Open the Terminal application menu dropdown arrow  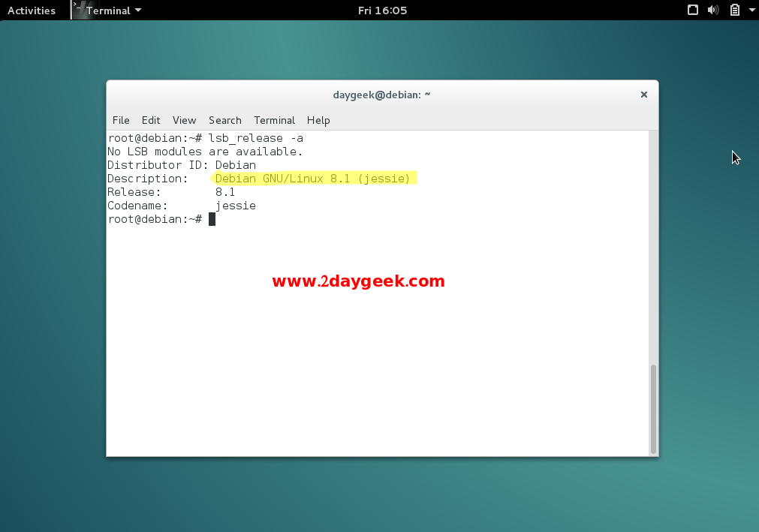[x=138, y=11]
